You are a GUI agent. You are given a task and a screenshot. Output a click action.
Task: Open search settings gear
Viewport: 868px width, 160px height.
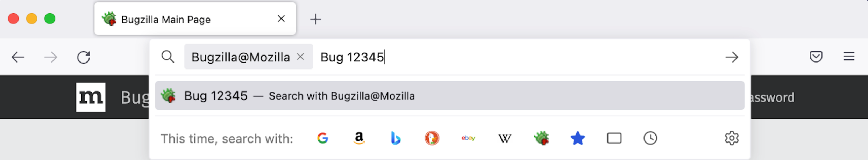click(732, 138)
